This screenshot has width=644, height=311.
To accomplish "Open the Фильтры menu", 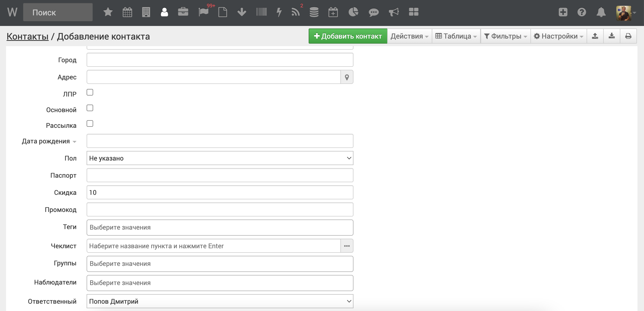I will click(x=506, y=36).
